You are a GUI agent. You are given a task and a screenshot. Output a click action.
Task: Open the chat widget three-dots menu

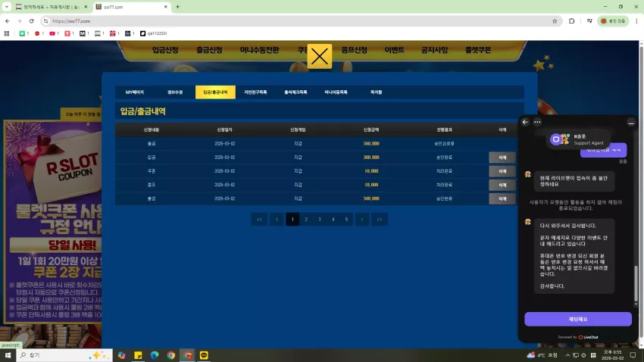537,122
